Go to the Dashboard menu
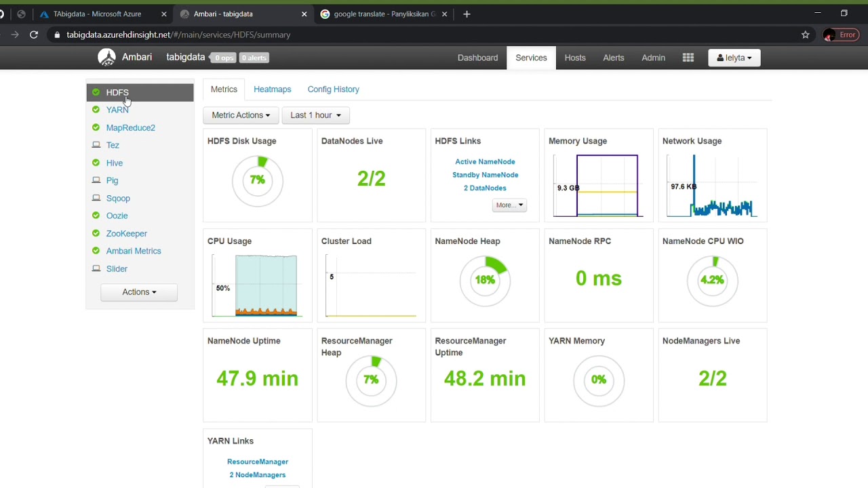Image resolution: width=868 pixels, height=488 pixels. 477,58
